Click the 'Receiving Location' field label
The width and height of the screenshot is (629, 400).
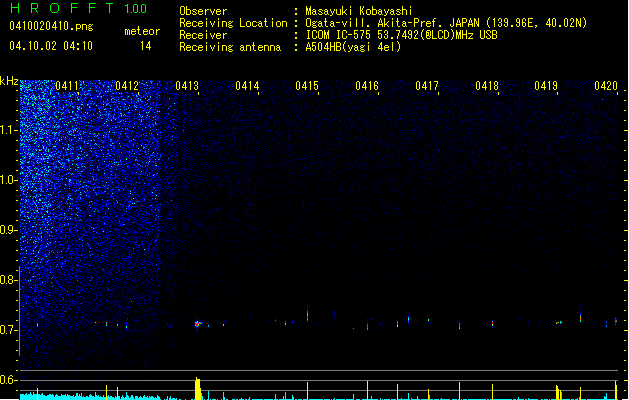click(x=233, y=23)
